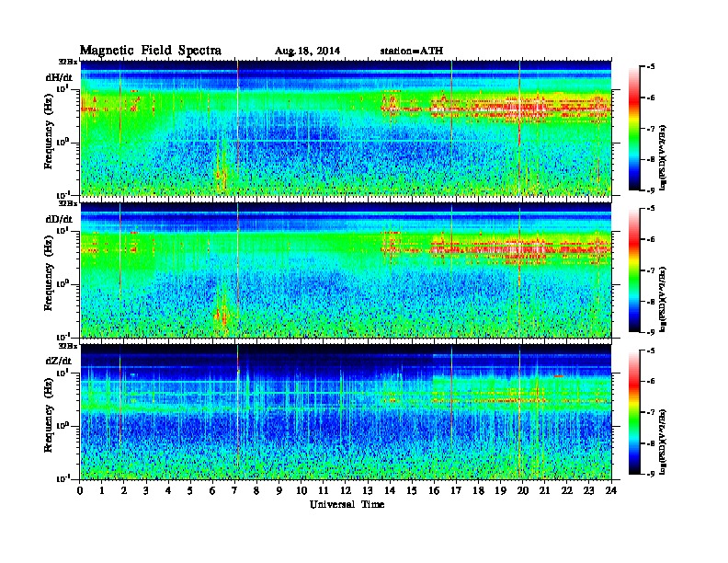Click hour tick label "19" on the time axis
Screen dimensions: 728x563
pyautogui.click(x=500, y=490)
